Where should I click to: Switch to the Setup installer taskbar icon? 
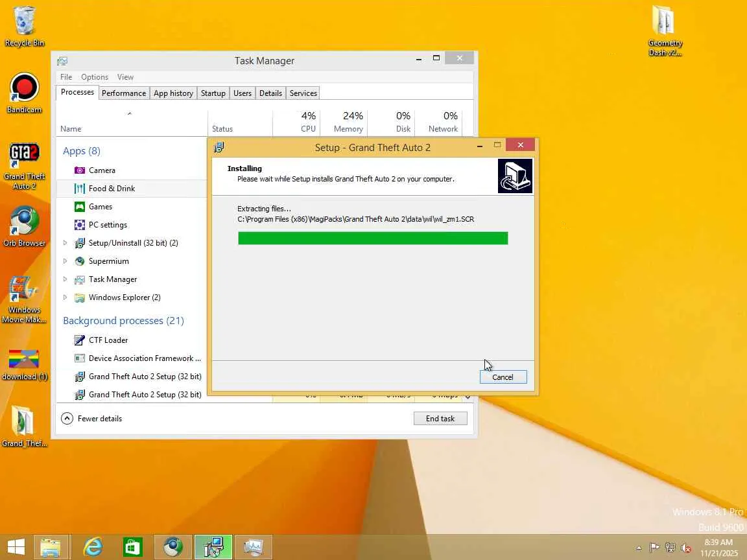point(213,546)
